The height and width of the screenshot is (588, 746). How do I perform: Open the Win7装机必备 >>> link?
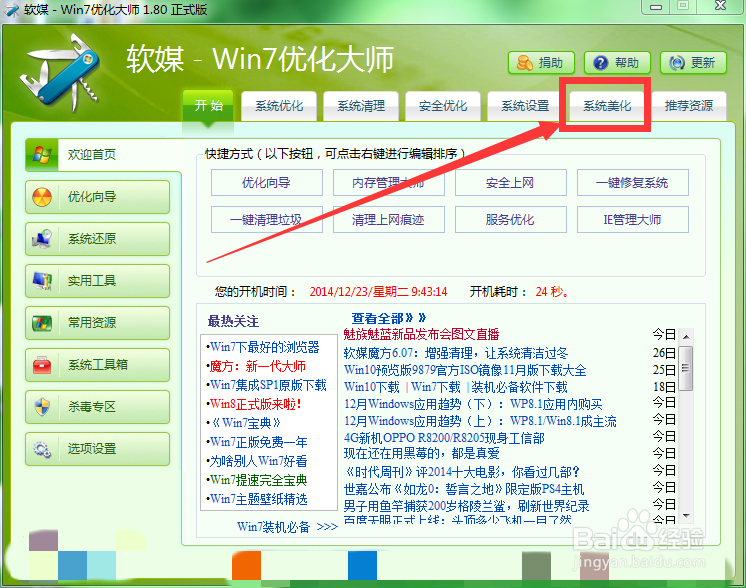[x=287, y=527]
